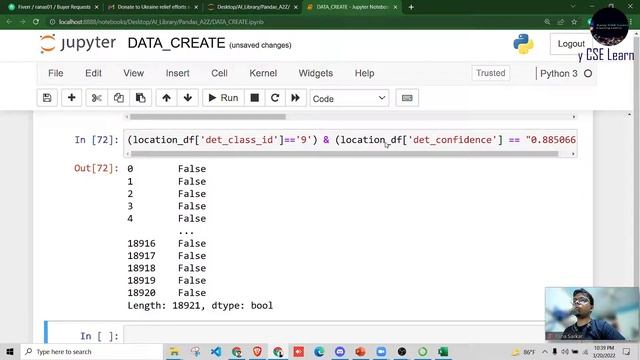Click the Windows search box

[x=92, y=351]
